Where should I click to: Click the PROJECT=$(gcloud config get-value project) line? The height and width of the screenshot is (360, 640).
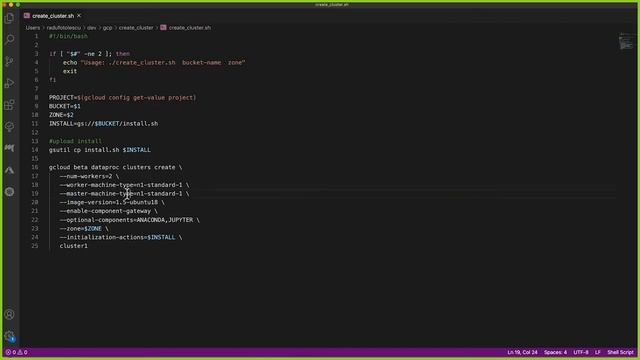point(122,98)
